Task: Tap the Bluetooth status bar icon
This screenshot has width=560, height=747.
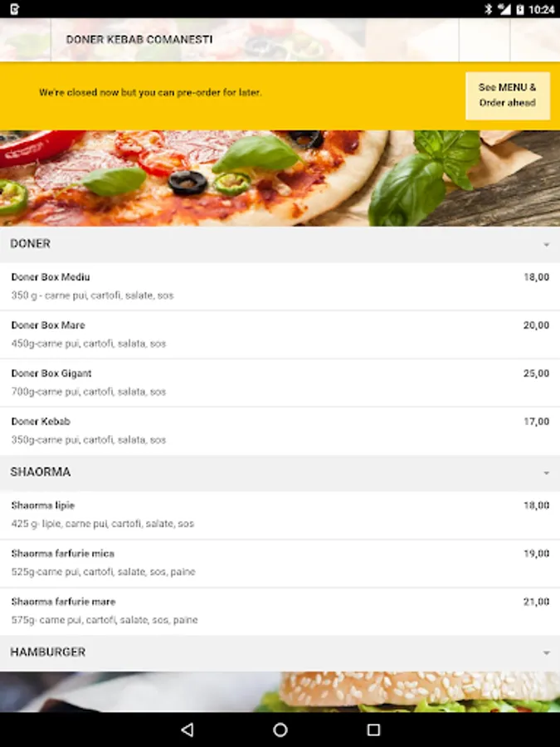Action: tap(488, 9)
